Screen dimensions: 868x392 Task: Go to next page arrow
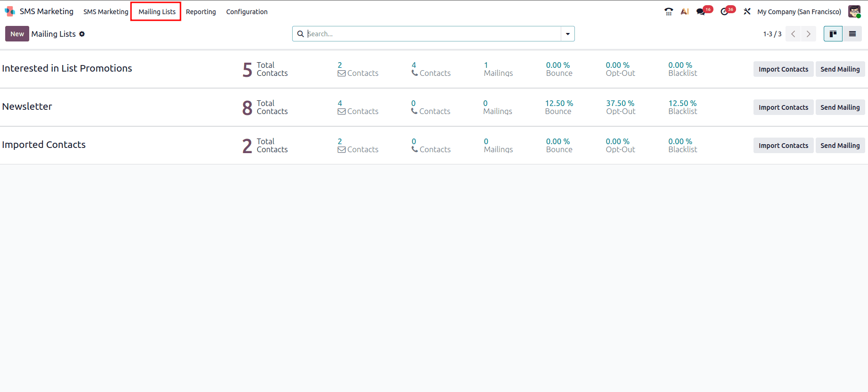(x=809, y=33)
